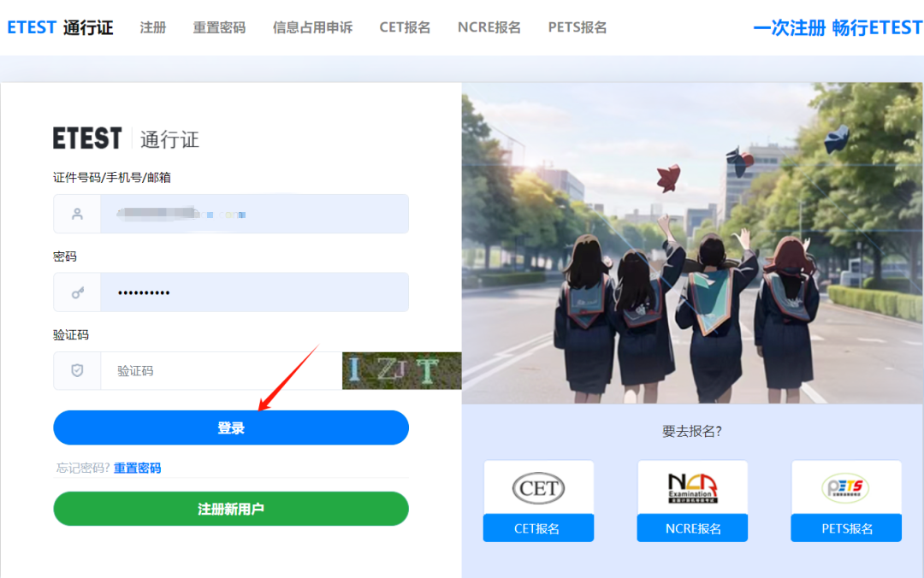The width and height of the screenshot is (924, 578).
Task: Open the 注册 page from the top navigation
Action: [x=152, y=27]
